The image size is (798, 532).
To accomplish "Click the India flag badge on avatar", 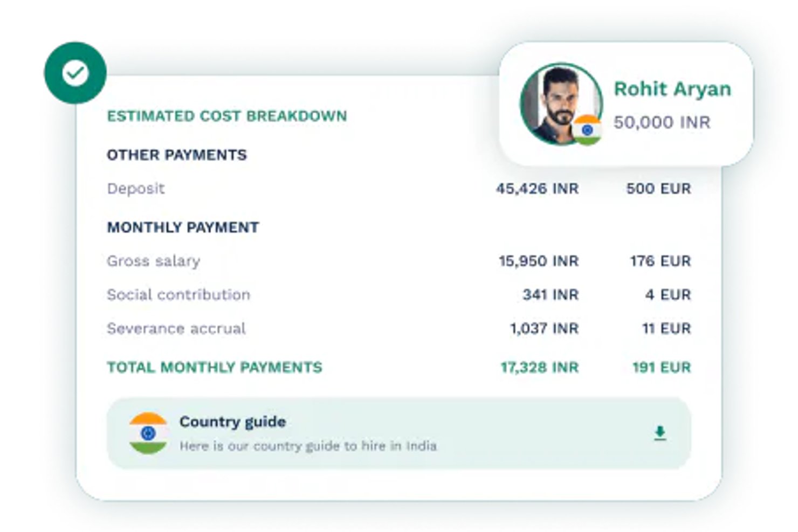I will [587, 130].
